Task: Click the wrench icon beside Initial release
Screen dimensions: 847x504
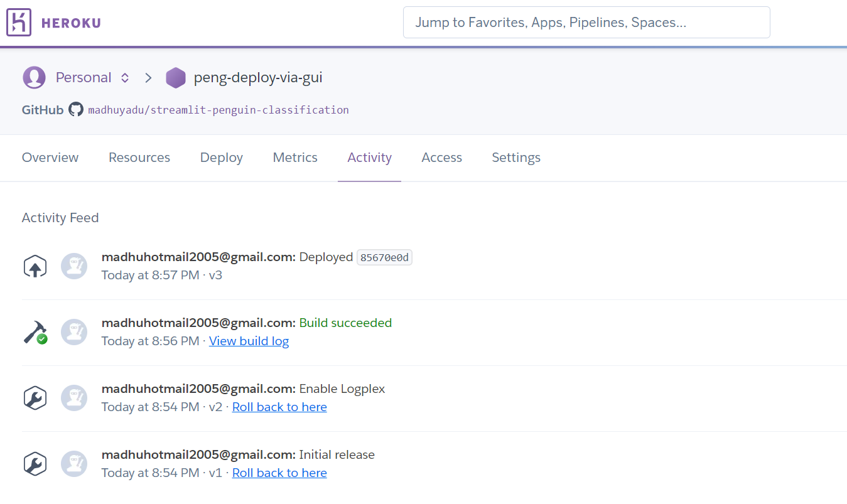Action: 35,463
